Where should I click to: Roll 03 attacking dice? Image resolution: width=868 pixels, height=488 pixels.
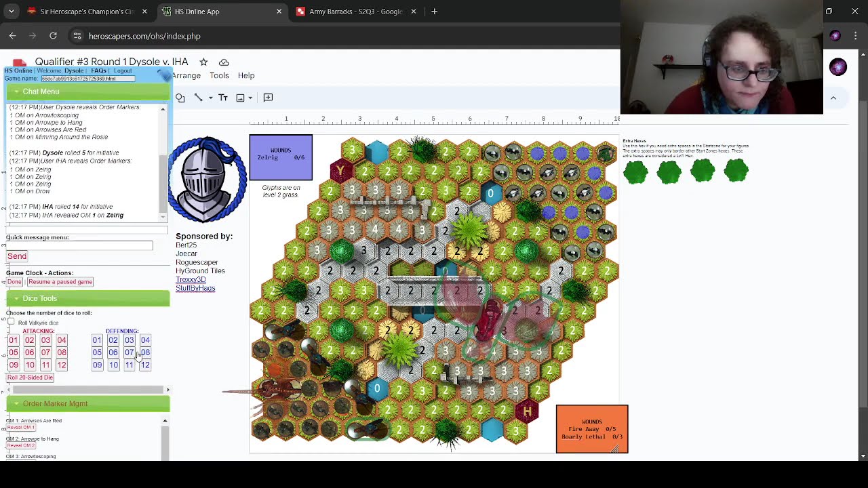click(45, 340)
